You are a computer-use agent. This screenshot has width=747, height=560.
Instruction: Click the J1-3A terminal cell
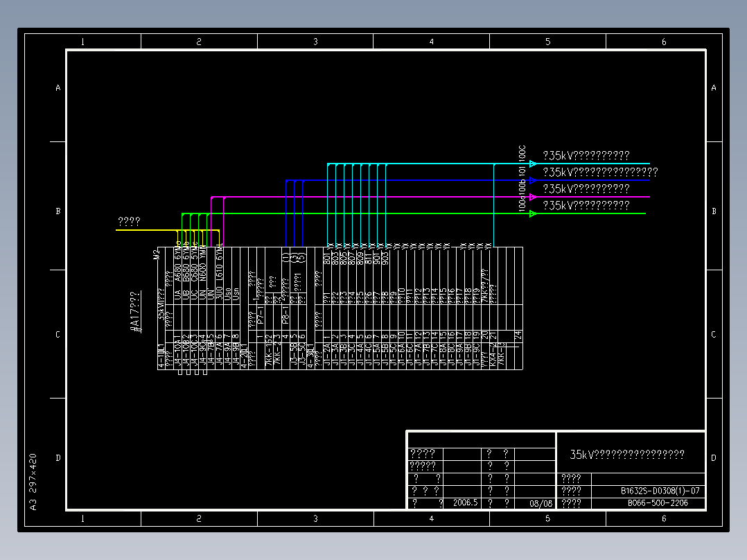click(x=335, y=355)
